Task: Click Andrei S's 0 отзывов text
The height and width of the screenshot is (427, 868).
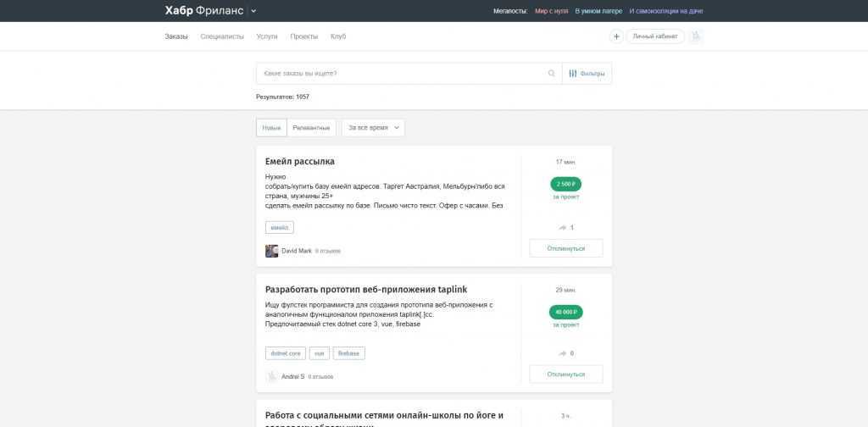Action: click(320, 377)
